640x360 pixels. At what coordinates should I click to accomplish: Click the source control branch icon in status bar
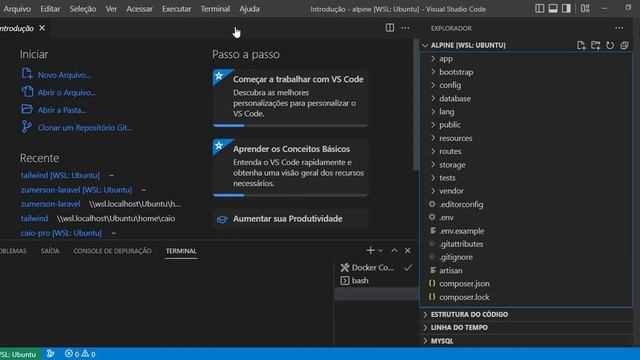[x=50, y=353]
